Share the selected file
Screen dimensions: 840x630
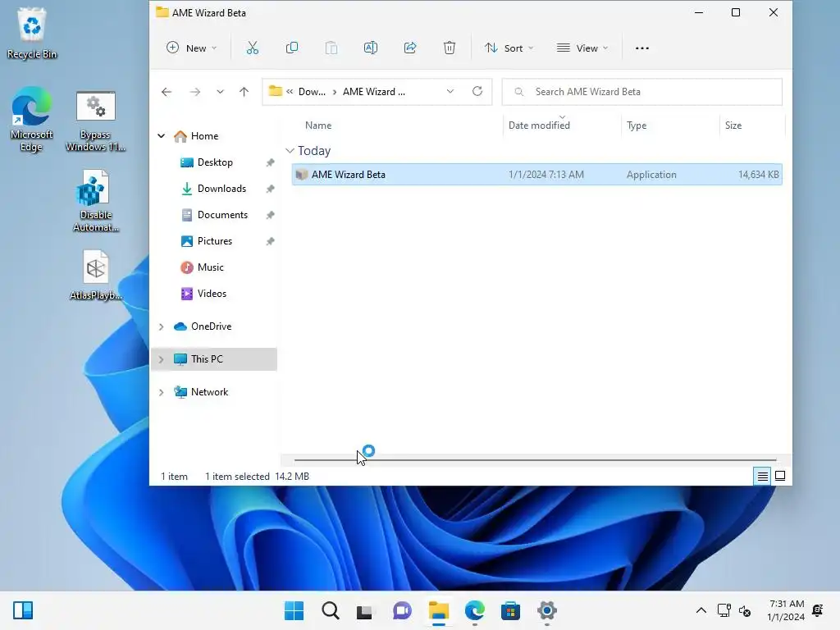click(410, 48)
